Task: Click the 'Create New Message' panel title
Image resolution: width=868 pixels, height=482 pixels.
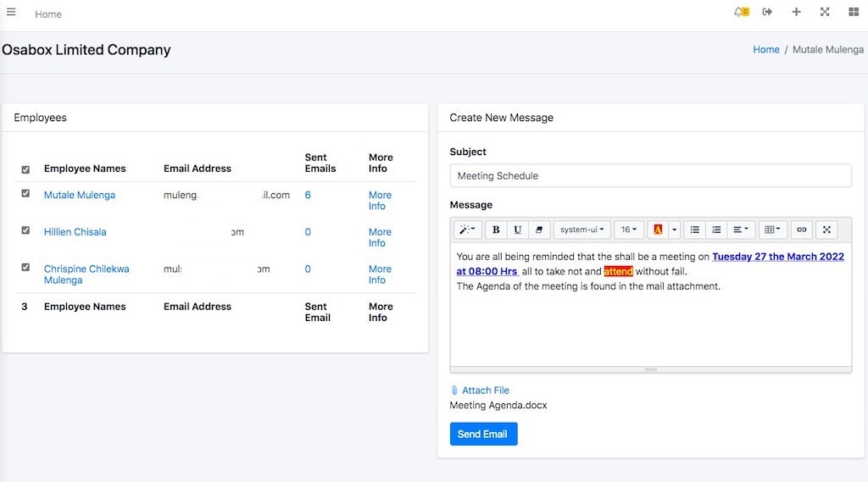Action: pyautogui.click(x=501, y=117)
